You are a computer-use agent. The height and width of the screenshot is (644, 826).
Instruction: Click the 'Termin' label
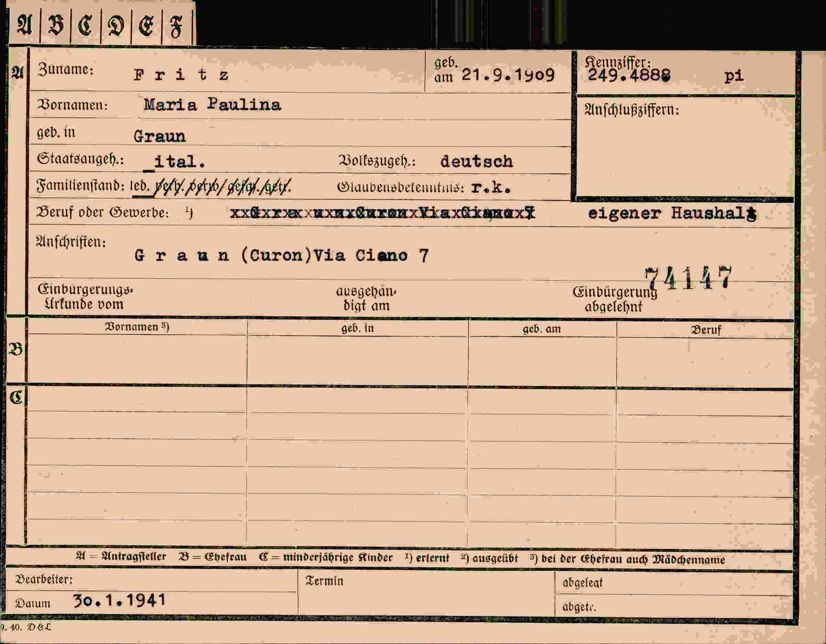(x=325, y=581)
